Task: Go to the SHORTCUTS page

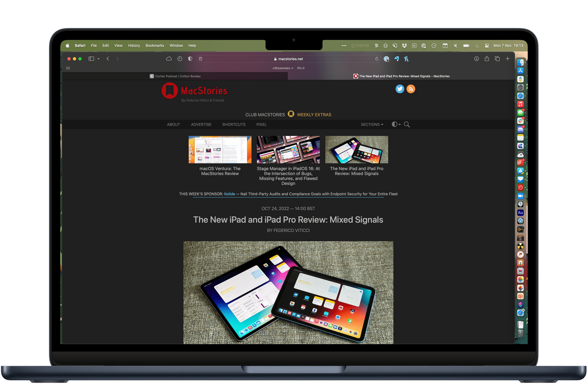Action: click(234, 124)
